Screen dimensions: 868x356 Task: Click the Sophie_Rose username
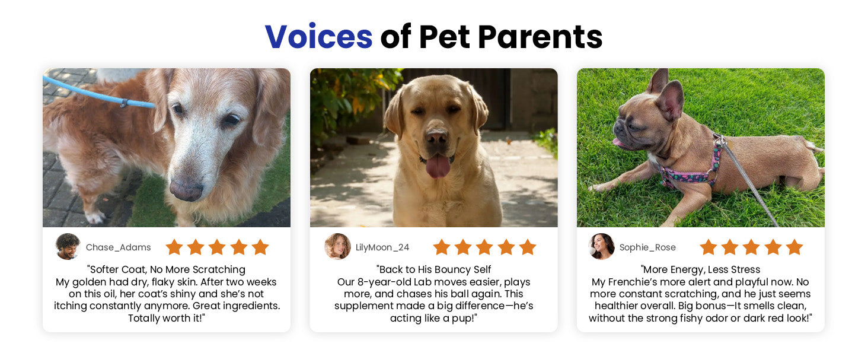[x=647, y=247]
